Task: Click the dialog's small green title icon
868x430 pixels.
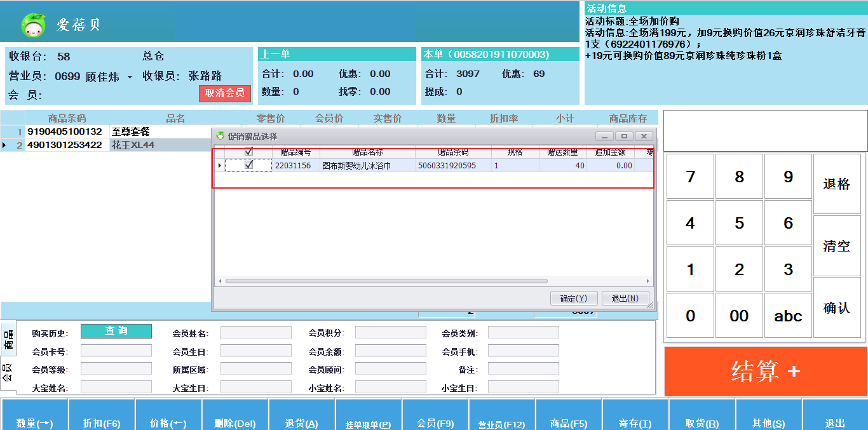Action: tap(220, 136)
